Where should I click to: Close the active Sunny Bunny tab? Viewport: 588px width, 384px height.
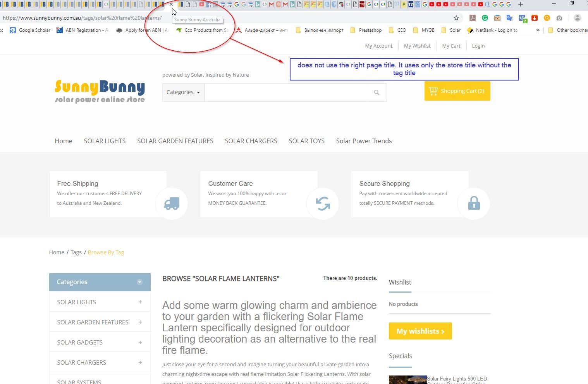[171, 5]
